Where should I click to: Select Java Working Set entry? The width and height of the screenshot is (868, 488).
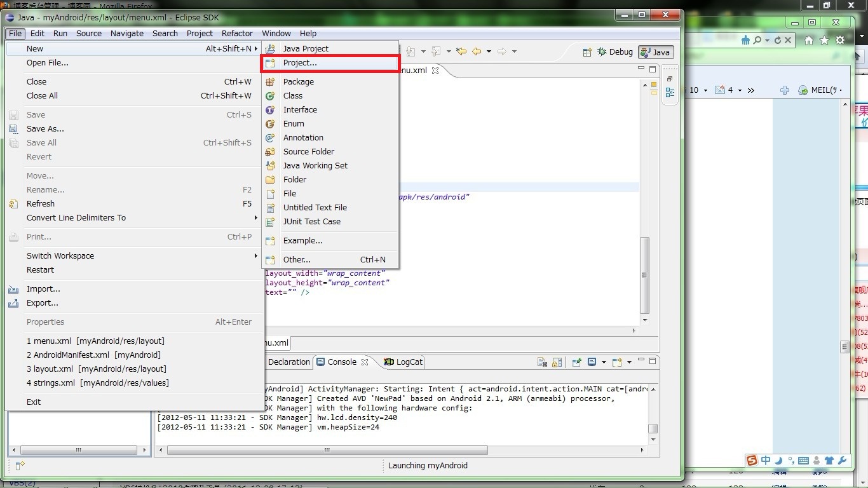[330, 165]
